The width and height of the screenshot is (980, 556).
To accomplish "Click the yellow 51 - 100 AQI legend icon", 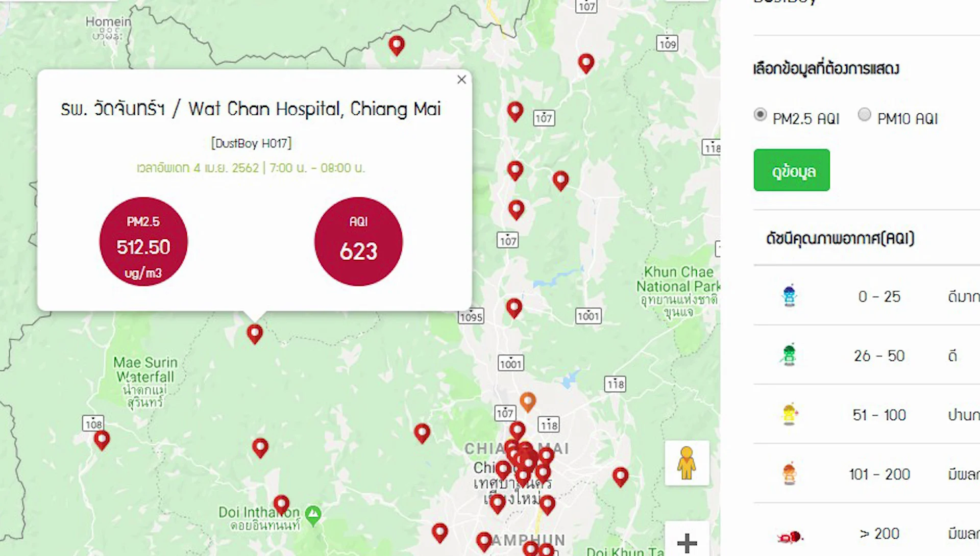I will 789,414.
